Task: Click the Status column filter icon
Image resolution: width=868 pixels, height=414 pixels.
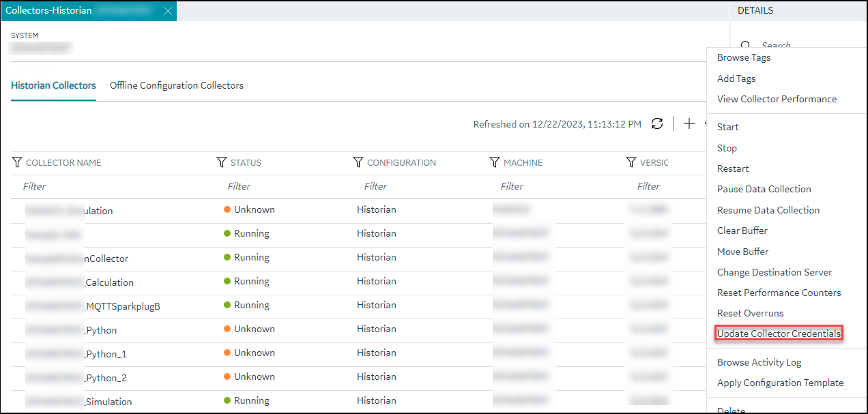Action: 221,162
